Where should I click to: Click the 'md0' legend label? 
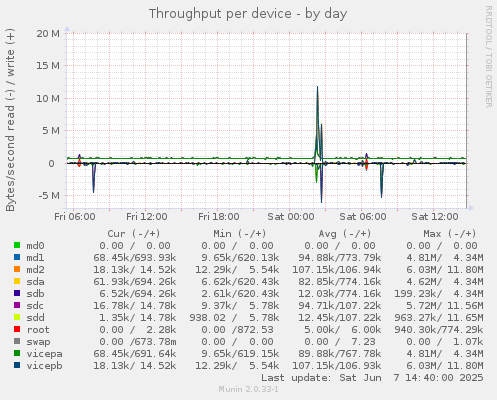click(x=35, y=246)
